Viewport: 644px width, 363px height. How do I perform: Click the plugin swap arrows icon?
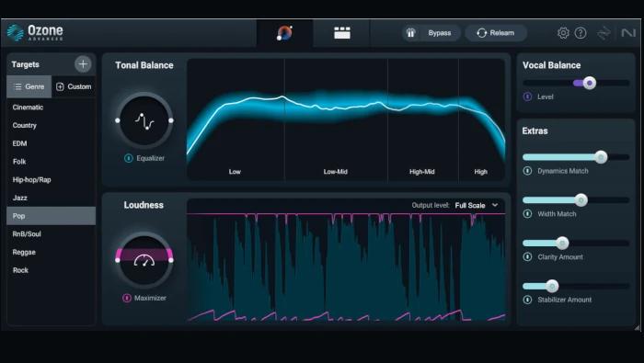click(604, 33)
